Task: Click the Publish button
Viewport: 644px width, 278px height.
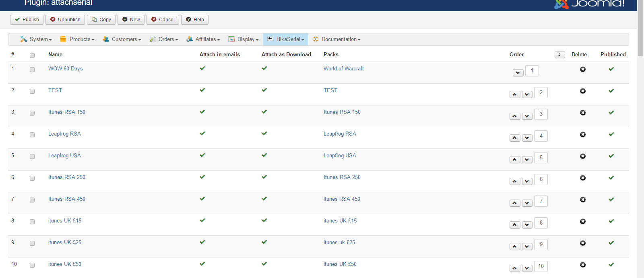Action: [x=27, y=20]
